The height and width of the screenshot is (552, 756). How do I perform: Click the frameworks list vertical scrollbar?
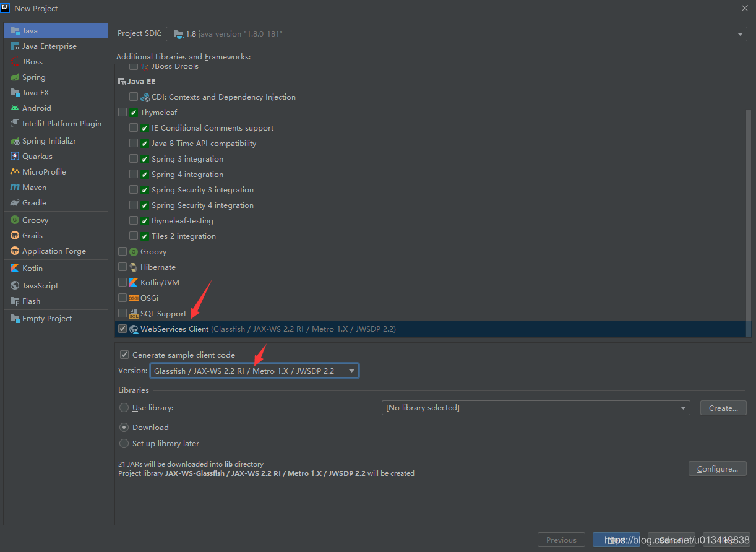(748, 223)
